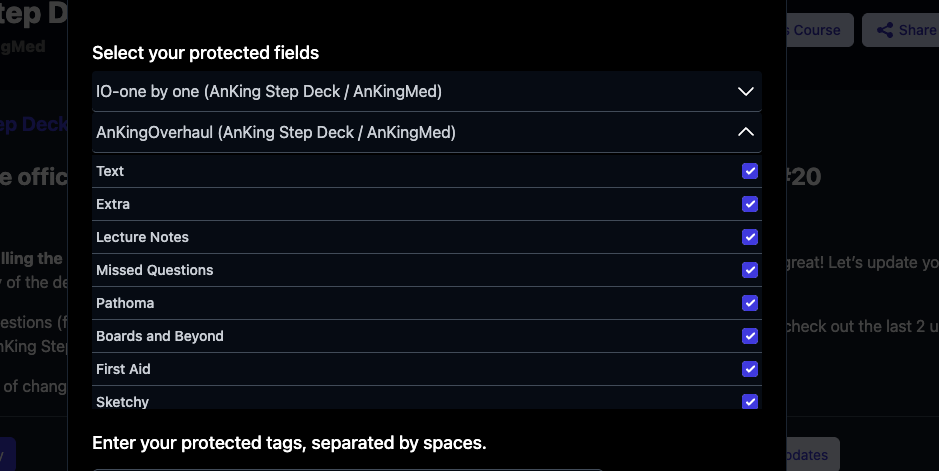Uncheck the Text field checkbox

point(750,171)
